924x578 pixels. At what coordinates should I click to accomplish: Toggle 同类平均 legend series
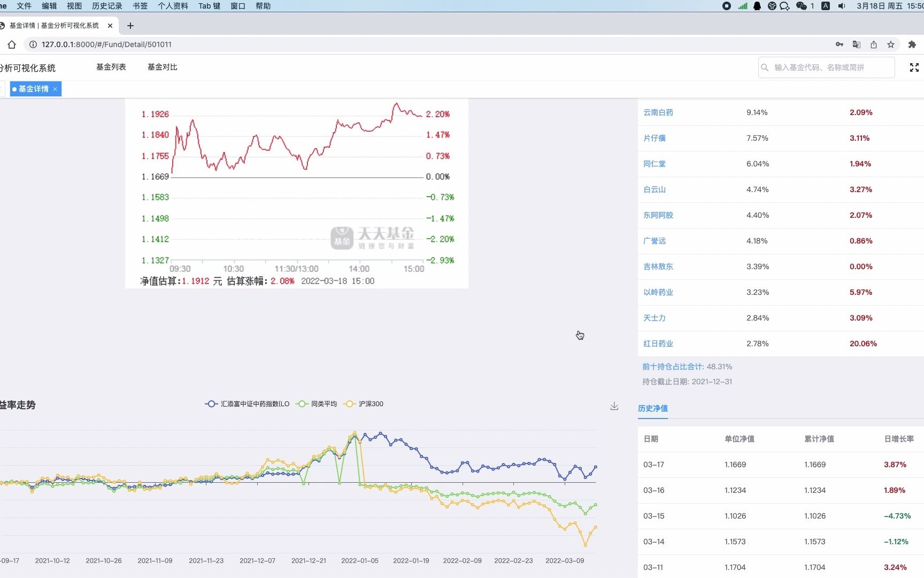click(x=317, y=404)
